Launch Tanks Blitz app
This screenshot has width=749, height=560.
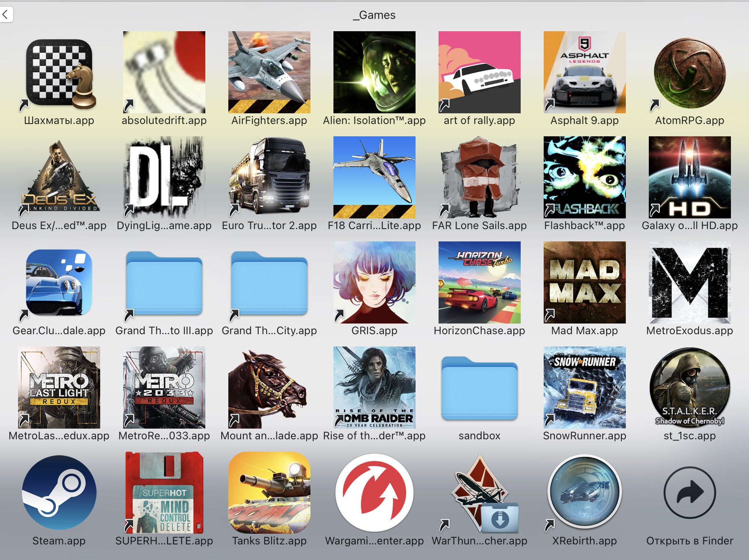(269, 492)
